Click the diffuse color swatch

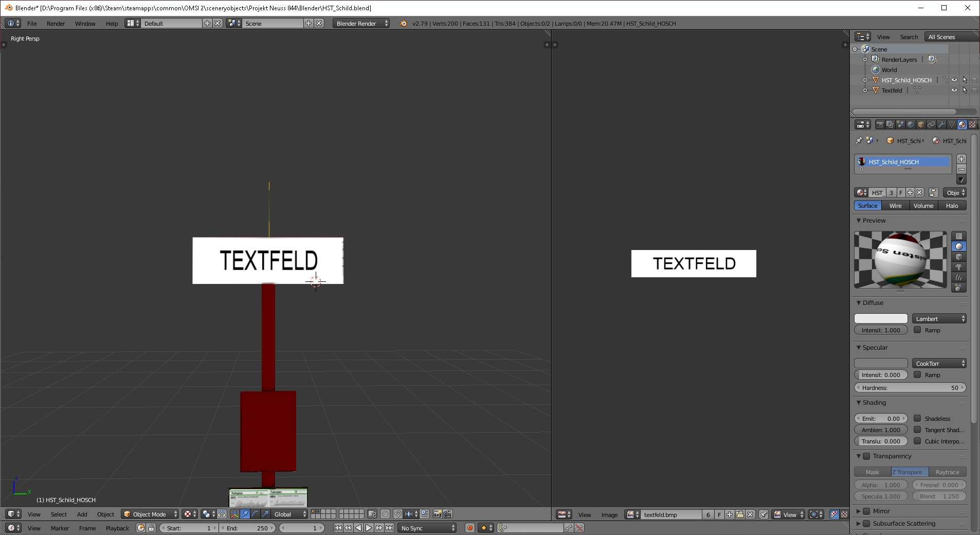pyautogui.click(x=881, y=319)
